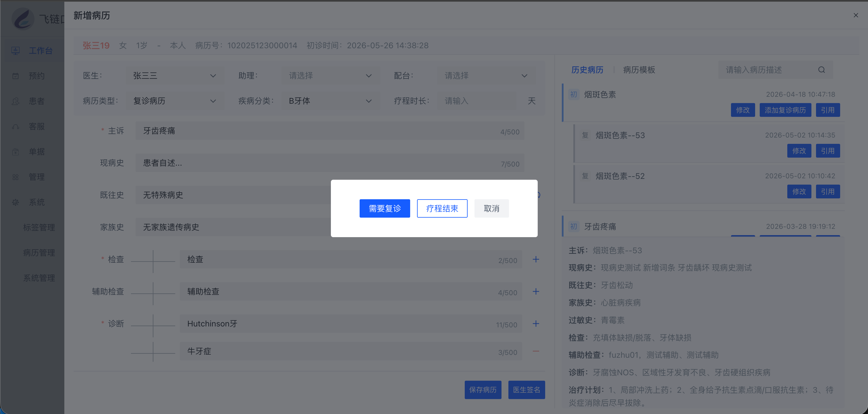
Task: Add a row with 检查 plus icon
Action: (536, 259)
